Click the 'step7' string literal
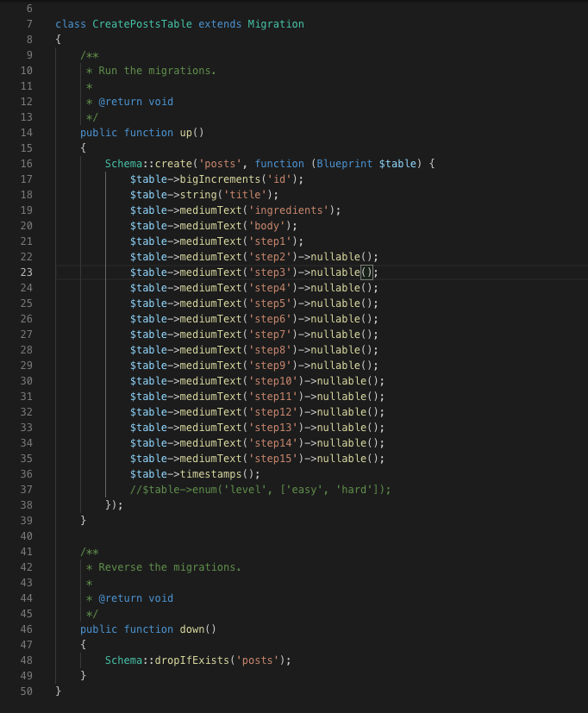The height and width of the screenshot is (713, 588). click(x=272, y=335)
